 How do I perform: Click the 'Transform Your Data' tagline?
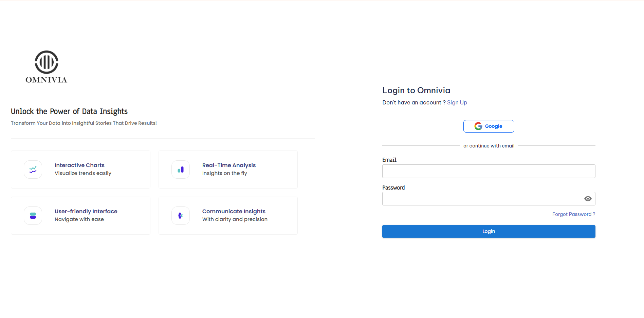pyautogui.click(x=84, y=123)
